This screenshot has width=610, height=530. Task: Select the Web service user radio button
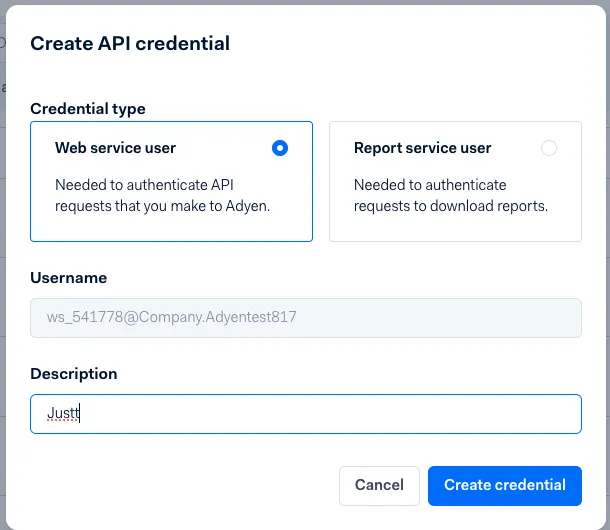pyautogui.click(x=280, y=148)
